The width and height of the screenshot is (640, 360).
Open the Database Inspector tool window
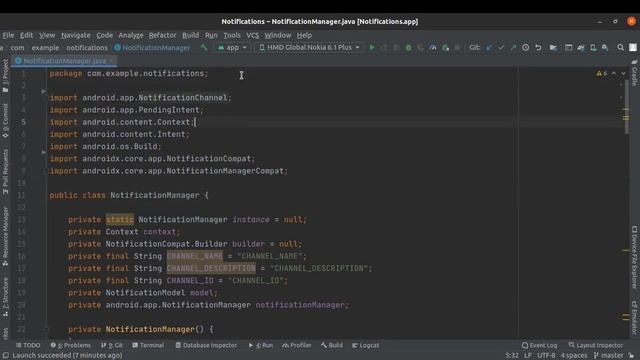[x=206, y=345]
